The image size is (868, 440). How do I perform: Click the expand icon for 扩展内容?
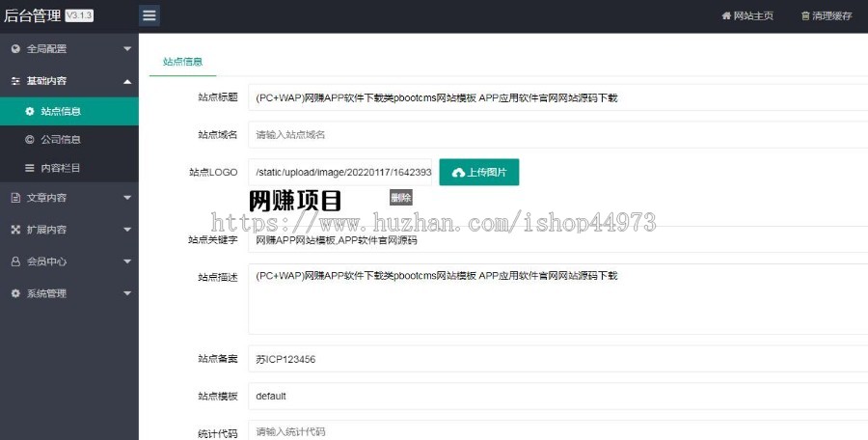(15, 230)
